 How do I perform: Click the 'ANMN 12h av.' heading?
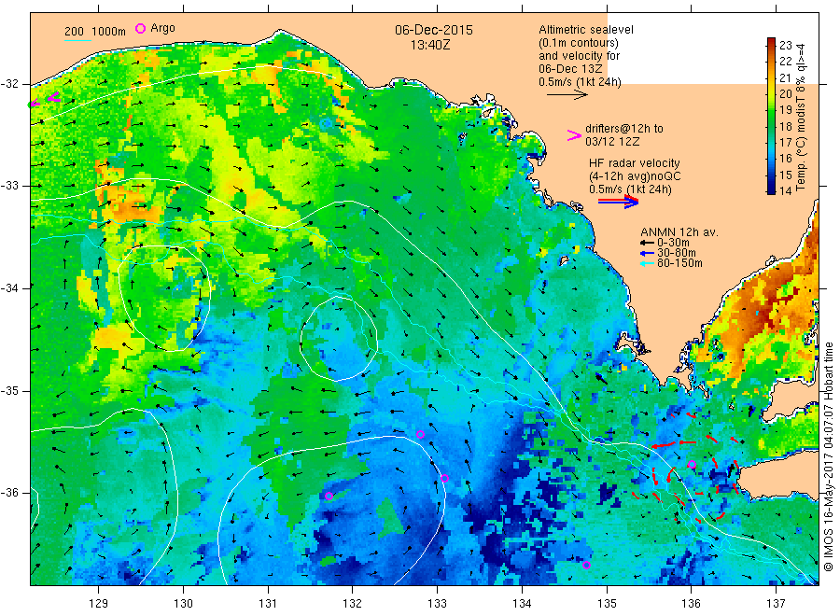pyautogui.click(x=679, y=232)
